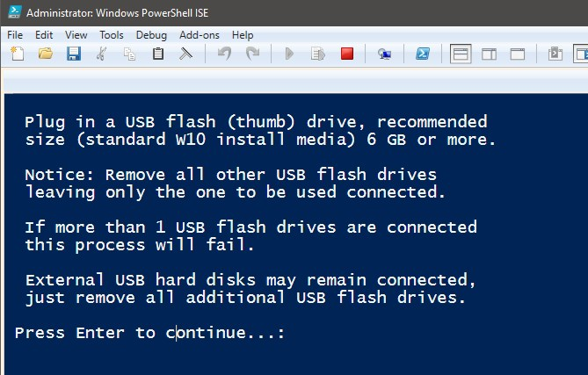Image resolution: width=588 pixels, height=375 pixels.
Task: Launch PowerShell console icon in toolbar
Action: [x=423, y=54]
